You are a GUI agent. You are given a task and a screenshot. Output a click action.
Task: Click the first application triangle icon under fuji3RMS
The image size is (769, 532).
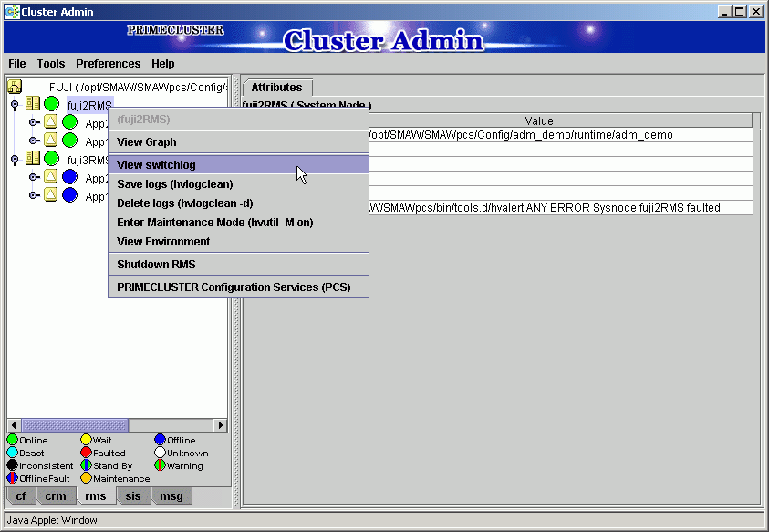tap(50, 176)
